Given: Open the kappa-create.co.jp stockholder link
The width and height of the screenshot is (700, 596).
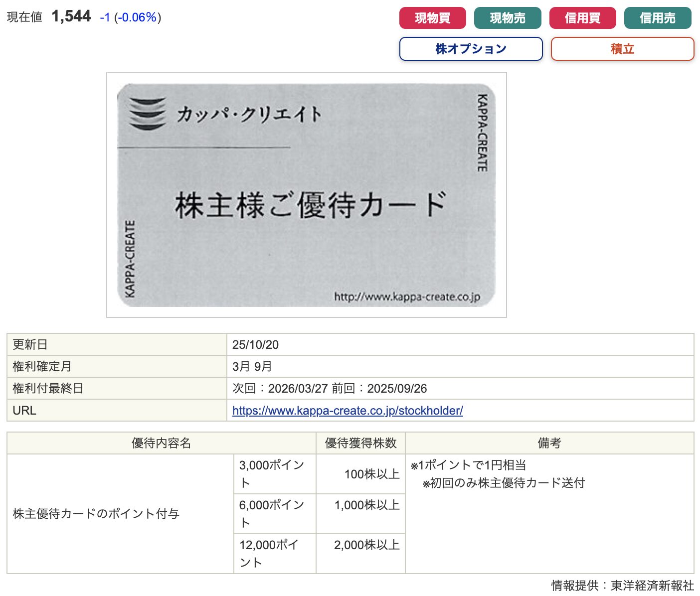Looking at the screenshot, I should tap(348, 411).
